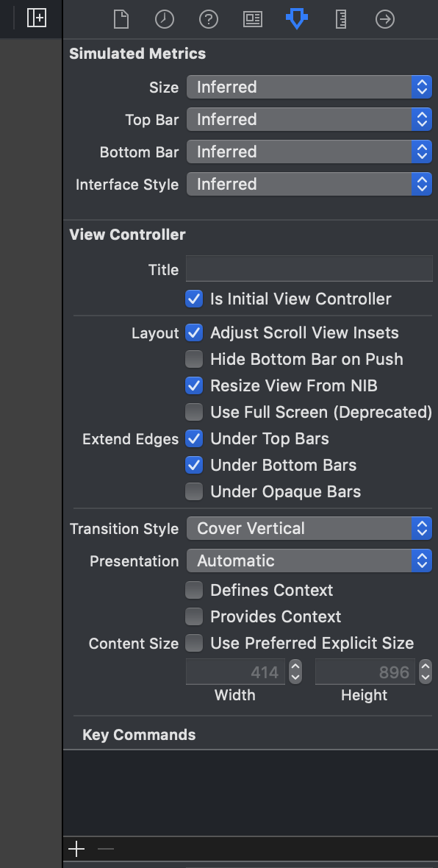Open the Size simulated metrics dropdown

click(x=309, y=87)
